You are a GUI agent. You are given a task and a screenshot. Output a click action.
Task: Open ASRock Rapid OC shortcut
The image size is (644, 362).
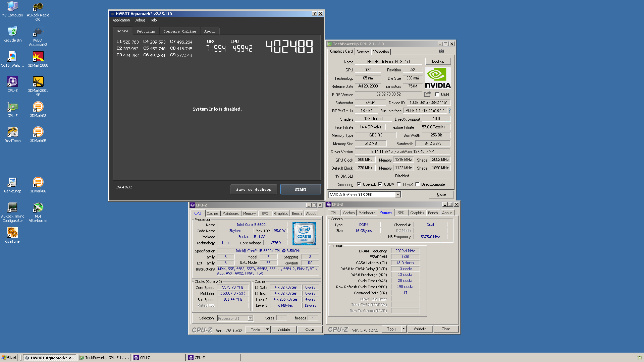(38, 11)
